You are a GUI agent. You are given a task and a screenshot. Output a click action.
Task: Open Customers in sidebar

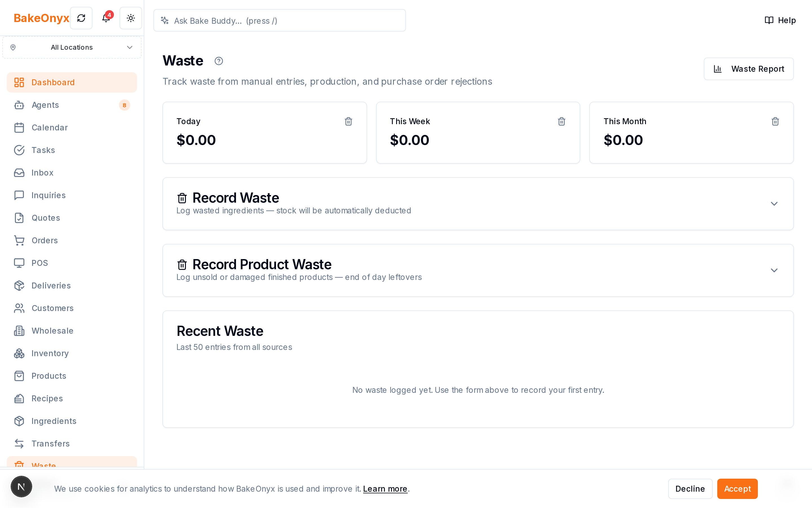coord(72,308)
